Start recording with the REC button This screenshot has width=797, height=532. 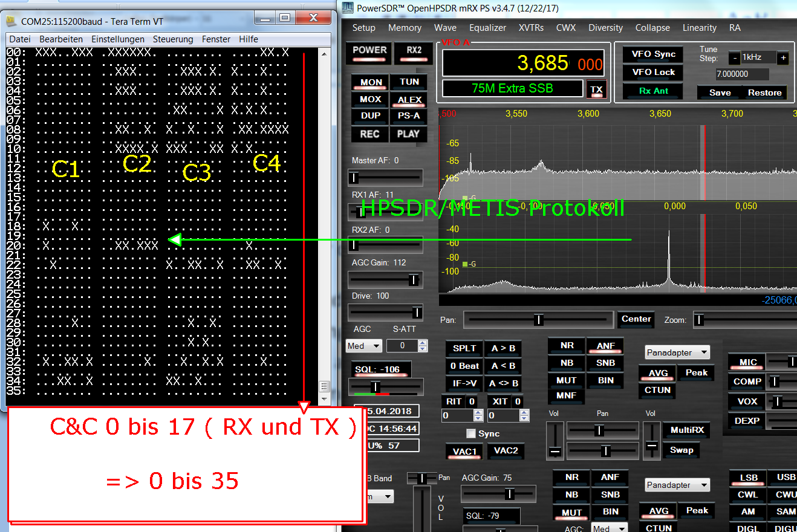click(x=371, y=134)
